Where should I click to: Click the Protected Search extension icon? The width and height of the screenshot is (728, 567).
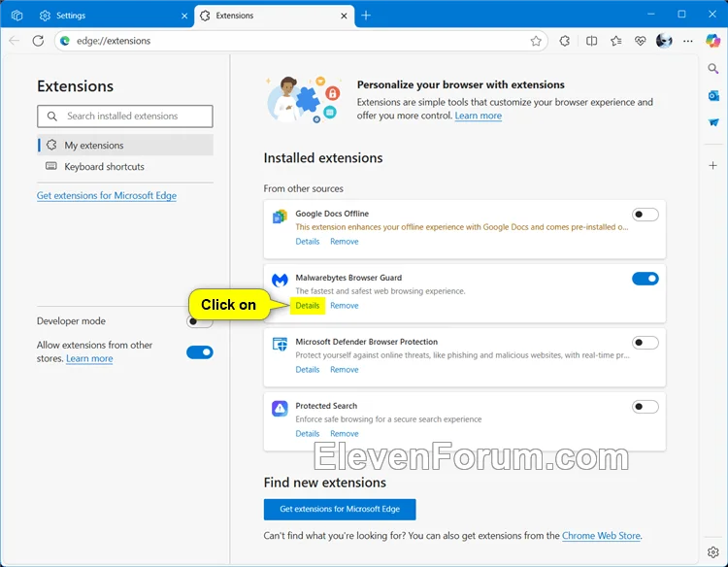[x=280, y=409]
